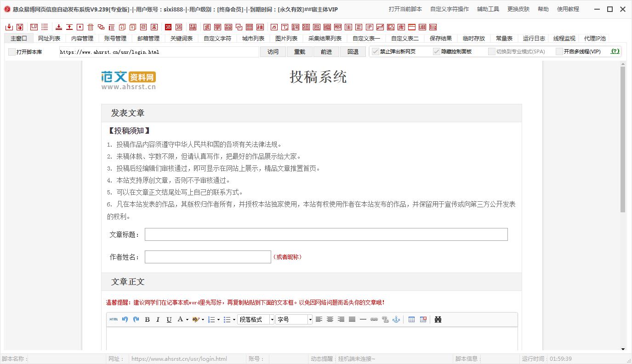Open 段落格式 paragraph format dropdown
This screenshot has height=364, width=632.
[256, 319]
